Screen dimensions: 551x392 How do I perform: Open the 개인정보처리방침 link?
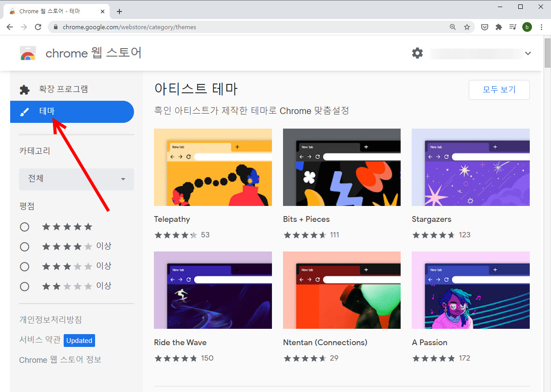pos(50,320)
